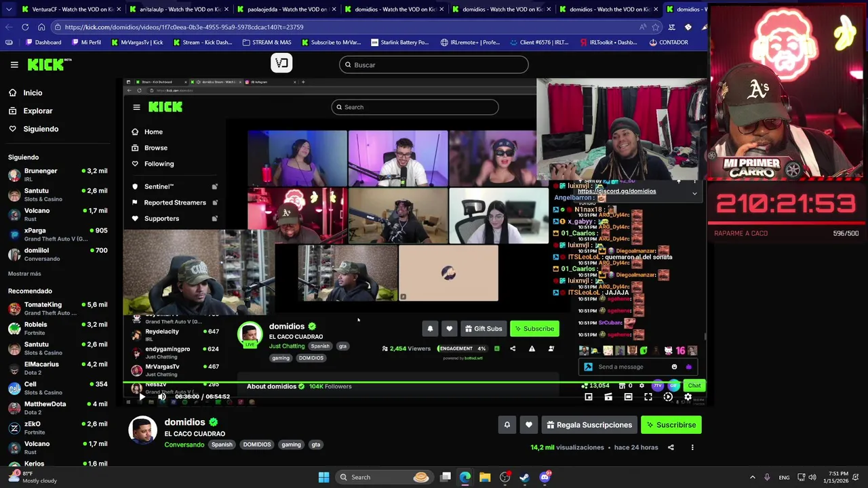Click Regala Suscripciones button
Screen dimensions: 868x488
click(x=589, y=425)
